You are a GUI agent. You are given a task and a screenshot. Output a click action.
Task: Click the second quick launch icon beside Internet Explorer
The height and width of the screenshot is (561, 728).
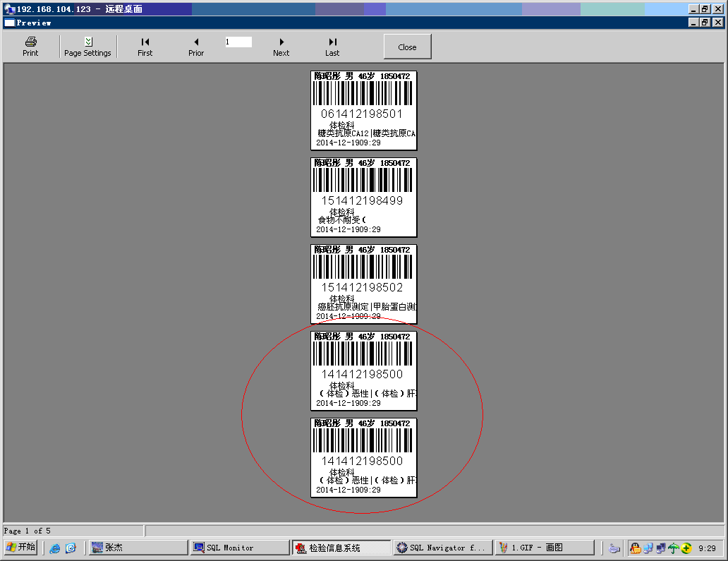71,548
